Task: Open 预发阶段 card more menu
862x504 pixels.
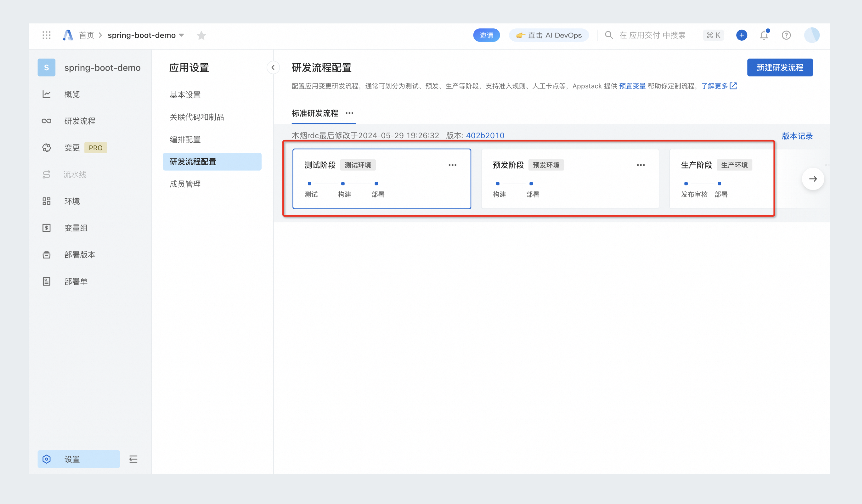Action: [x=641, y=165]
